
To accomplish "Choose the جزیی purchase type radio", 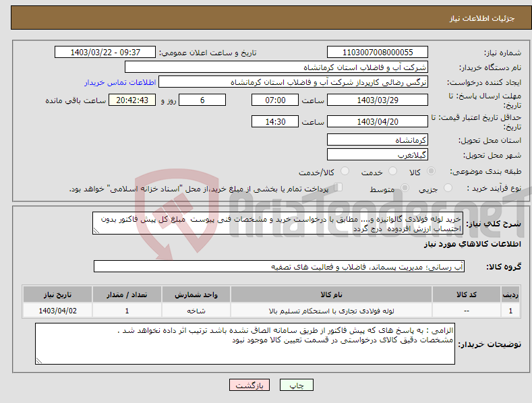I will (448, 188).
